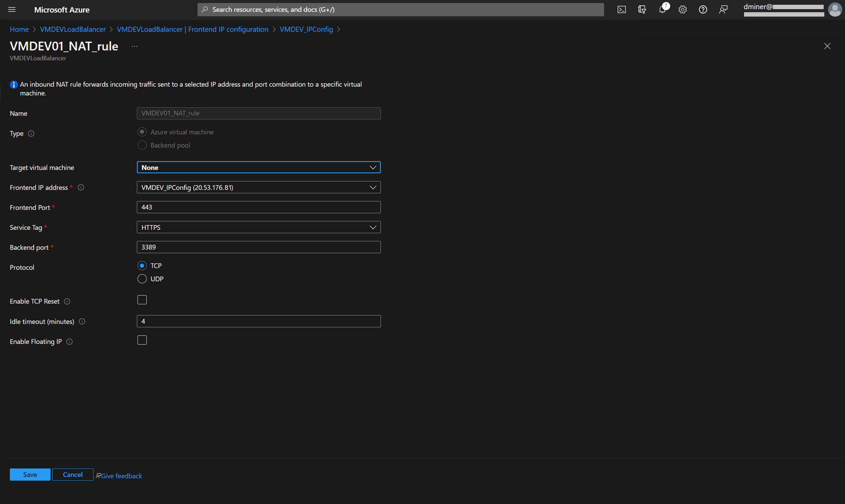Open Cloud Shell icon

[x=621, y=9]
